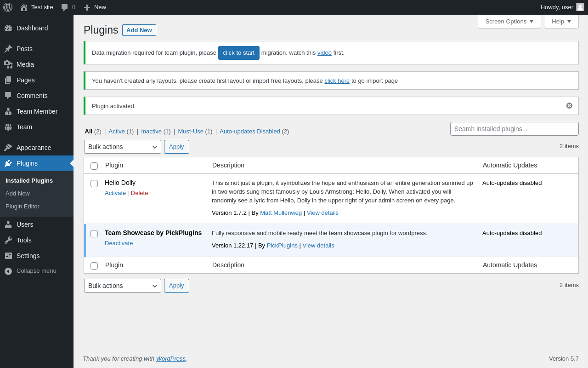
Task: Open the Media menu item
Action: (x=37, y=64)
